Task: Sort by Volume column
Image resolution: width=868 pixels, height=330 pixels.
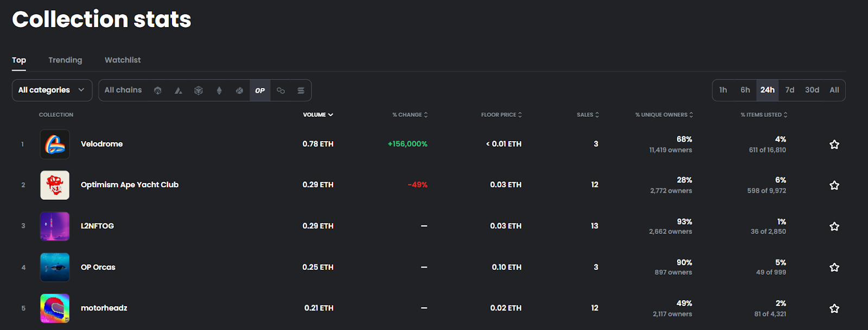Action: click(x=318, y=115)
